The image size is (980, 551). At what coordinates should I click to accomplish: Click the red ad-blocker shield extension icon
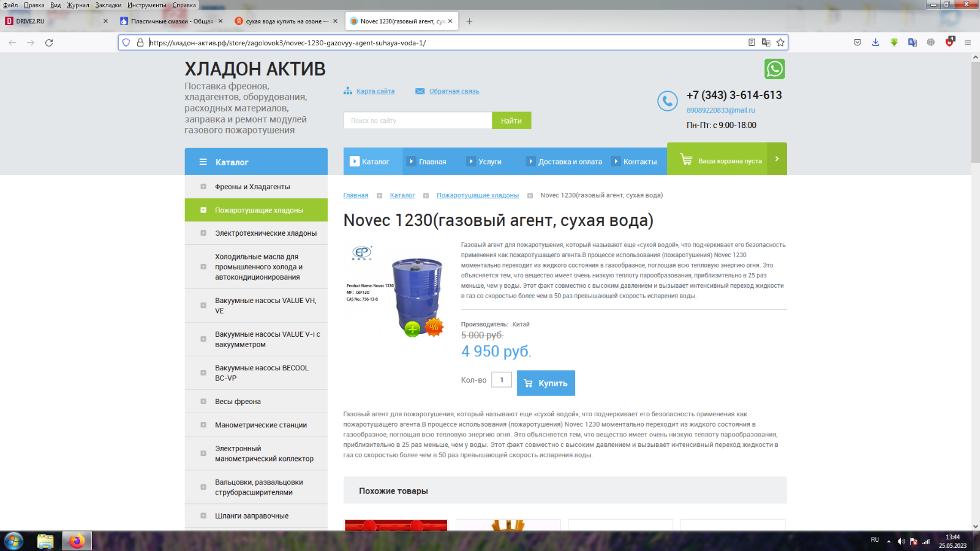(x=949, y=42)
